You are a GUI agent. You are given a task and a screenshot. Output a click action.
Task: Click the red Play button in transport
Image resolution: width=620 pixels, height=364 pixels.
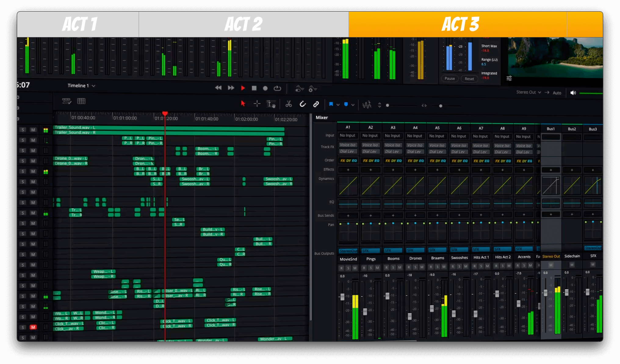(243, 88)
